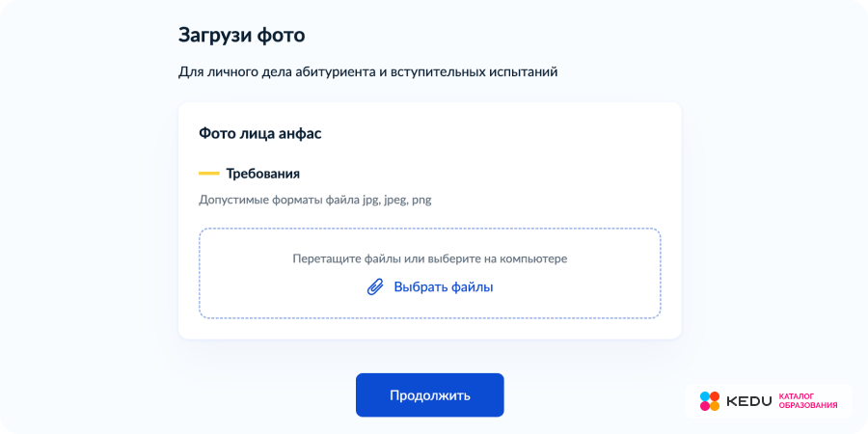The image size is (868, 434).
Task: Click the word 'компьютере' in drop hint
Action: click(x=536, y=258)
